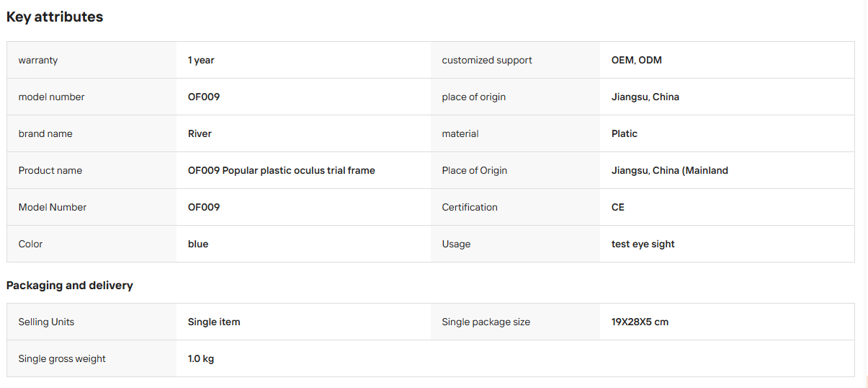Select the blue color value
The image size is (868, 388).
198,244
